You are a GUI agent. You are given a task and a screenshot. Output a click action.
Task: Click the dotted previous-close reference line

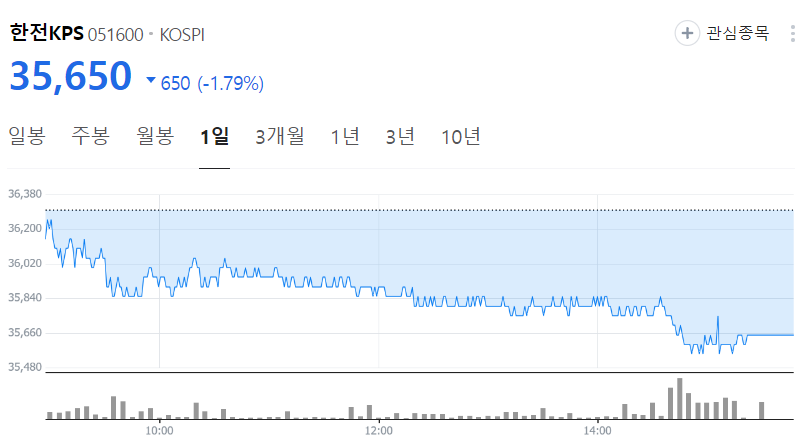click(419, 210)
